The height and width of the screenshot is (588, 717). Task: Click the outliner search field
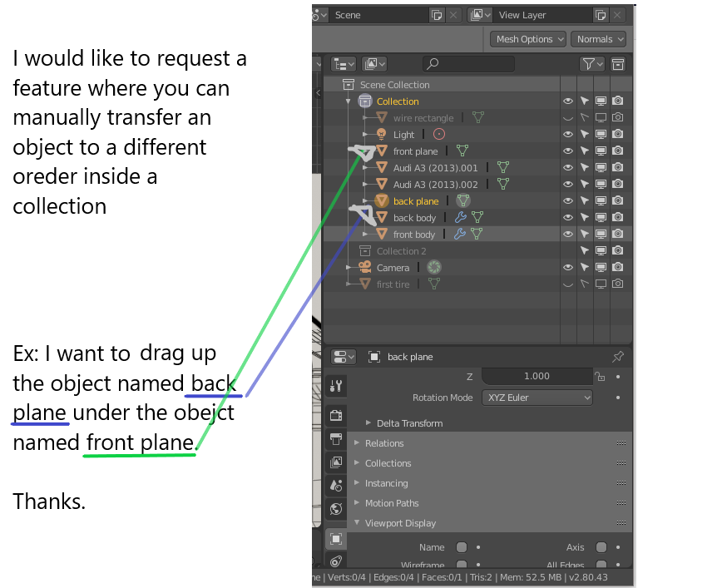pyautogui.click(x=468, y=65)
